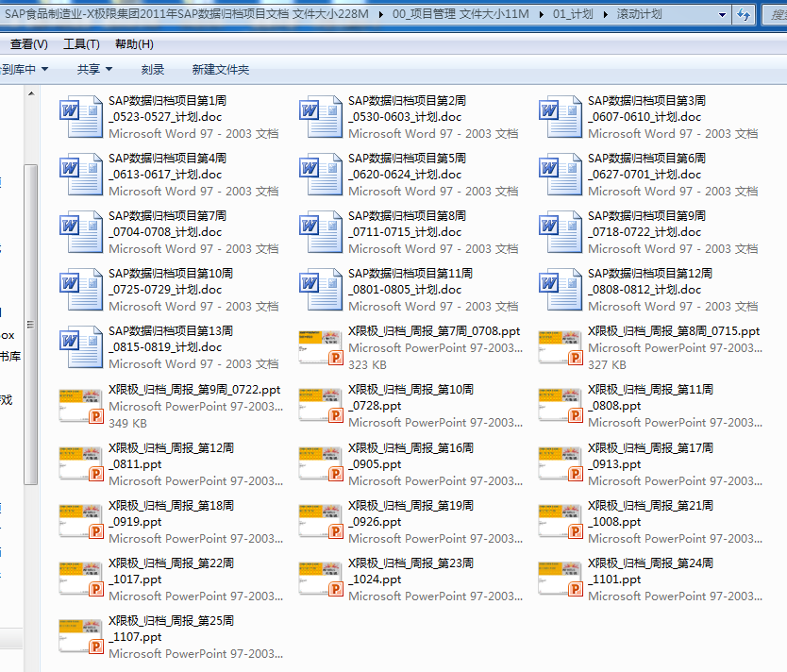787x672 pixels.
Task: Select PowerPoint thumbnail of 周报_第7周_0708.ppt
Action: pos(321,347)
